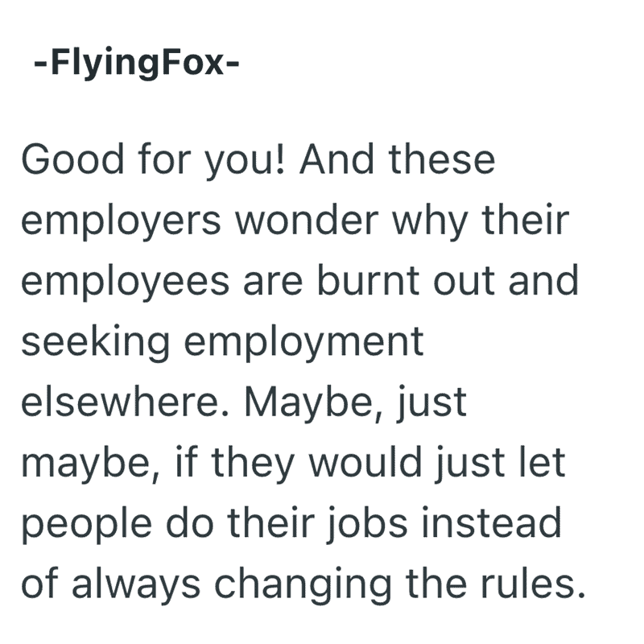
Task: Click the capitalized word "Maybe,"
Action: [x=314, y=404]
